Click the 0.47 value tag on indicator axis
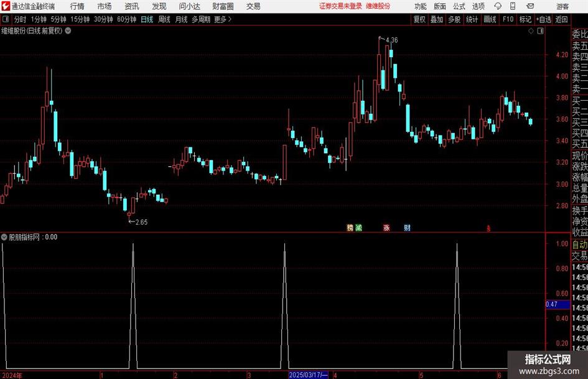Screen dimensions: 588x379 tap(558, 304)
